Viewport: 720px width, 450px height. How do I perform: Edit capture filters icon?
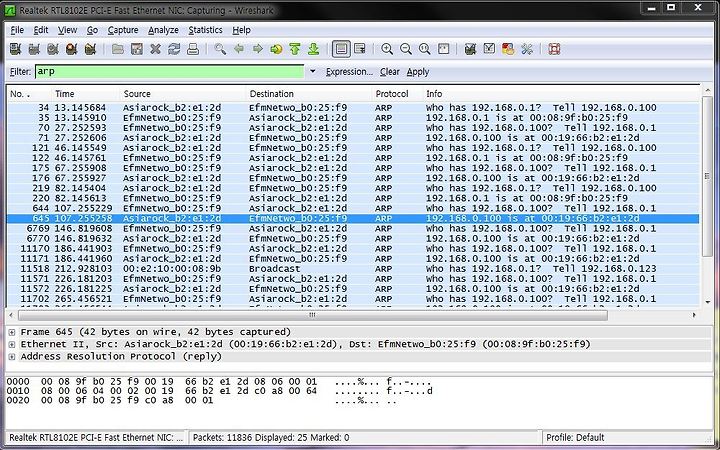470,49
